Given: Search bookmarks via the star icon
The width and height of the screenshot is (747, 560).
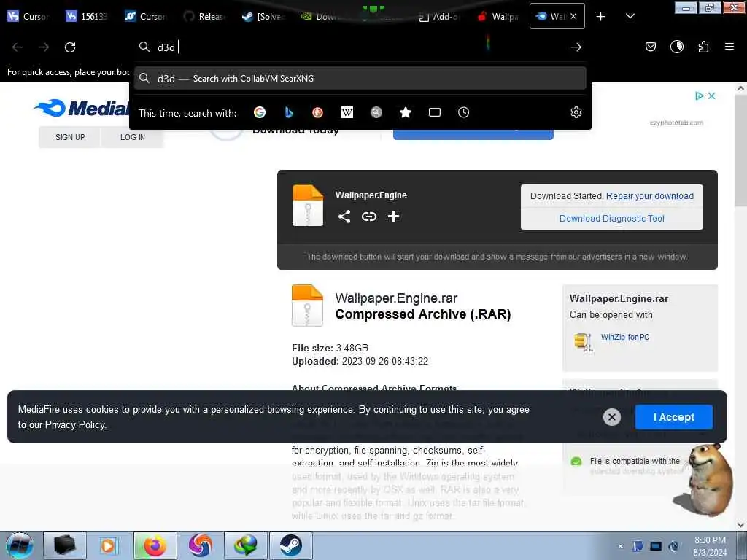Looking at the screenshot, I should click(x=406, y=112).
